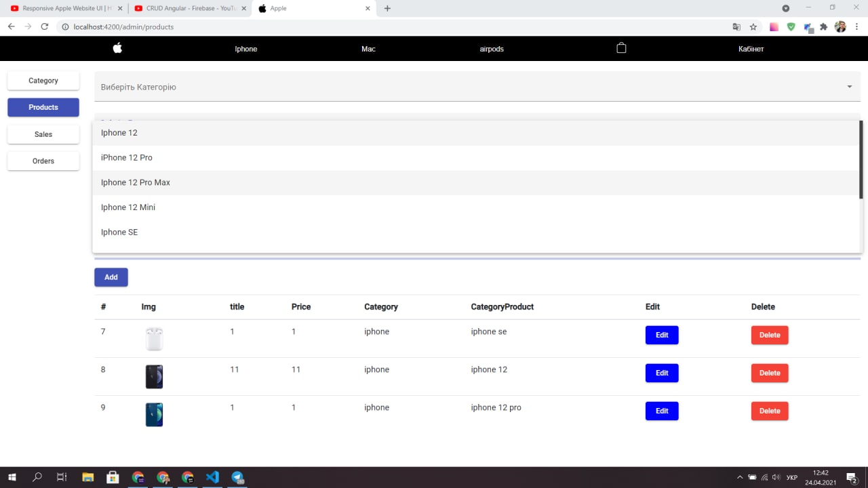The image size is (868, 488).
Task: Delete product row 7
Action: tap(770, 335)
